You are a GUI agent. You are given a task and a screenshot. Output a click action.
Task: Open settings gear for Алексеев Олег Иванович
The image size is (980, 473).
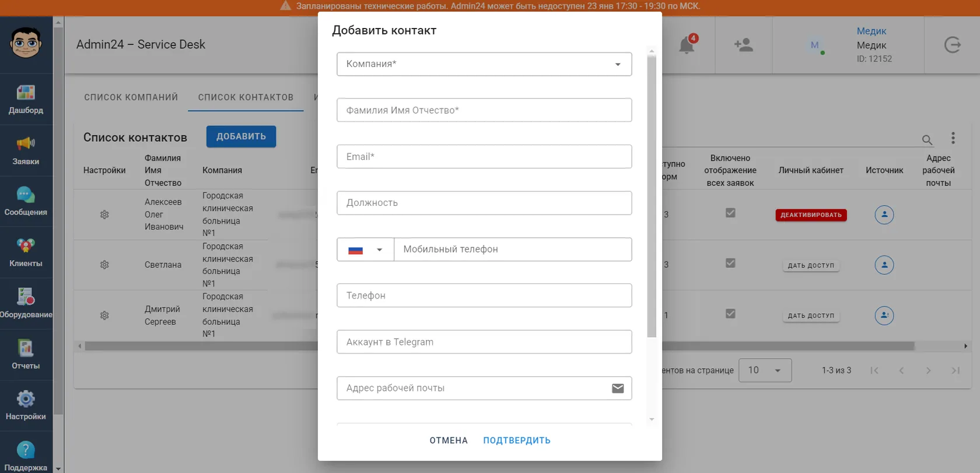pos(104,215)
